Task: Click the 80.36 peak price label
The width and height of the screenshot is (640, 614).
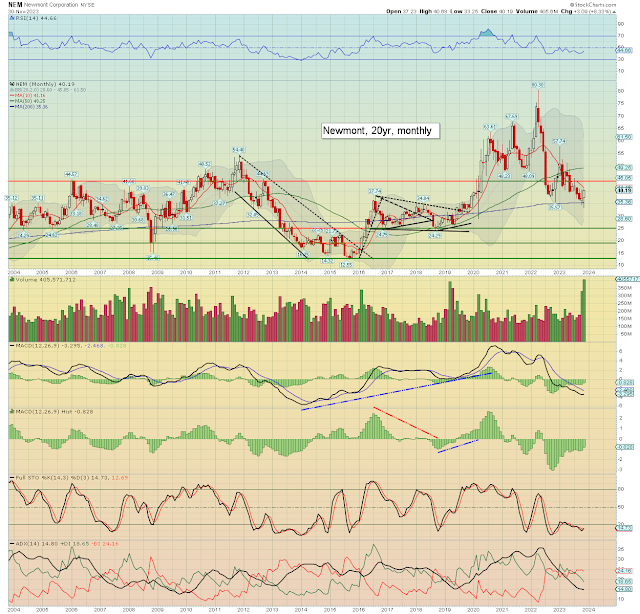Action: point(538,85)
